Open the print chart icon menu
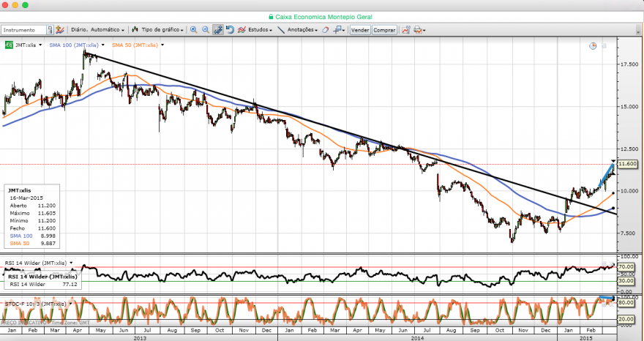The image size is (644, 341). pos(419,30)
